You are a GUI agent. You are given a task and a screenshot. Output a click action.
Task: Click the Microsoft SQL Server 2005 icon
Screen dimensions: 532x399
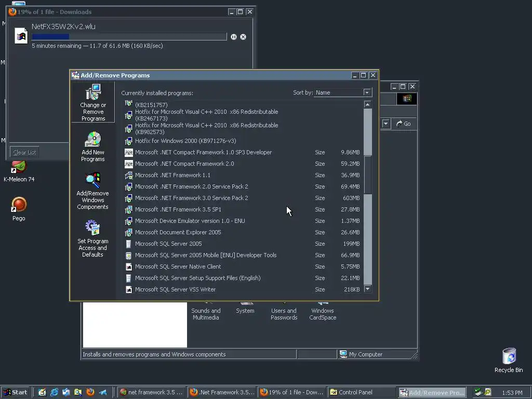(x=129, y=244)
